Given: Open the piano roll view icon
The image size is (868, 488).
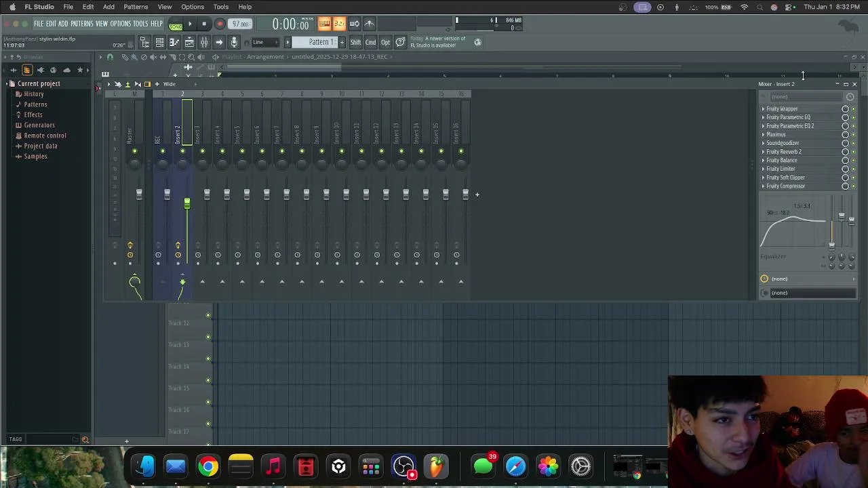Looking at the screenshot, I should coord(174,43).
